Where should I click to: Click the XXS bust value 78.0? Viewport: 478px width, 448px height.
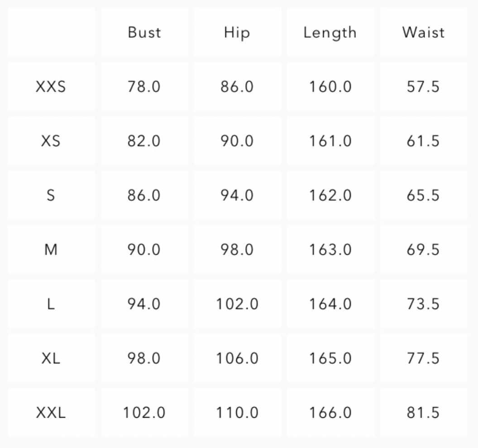click(144, 87)
